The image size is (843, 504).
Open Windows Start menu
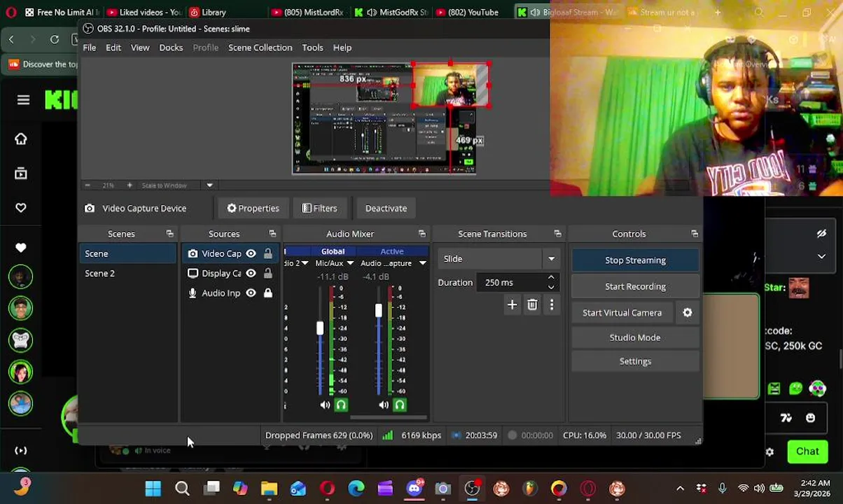pos(153,489)
